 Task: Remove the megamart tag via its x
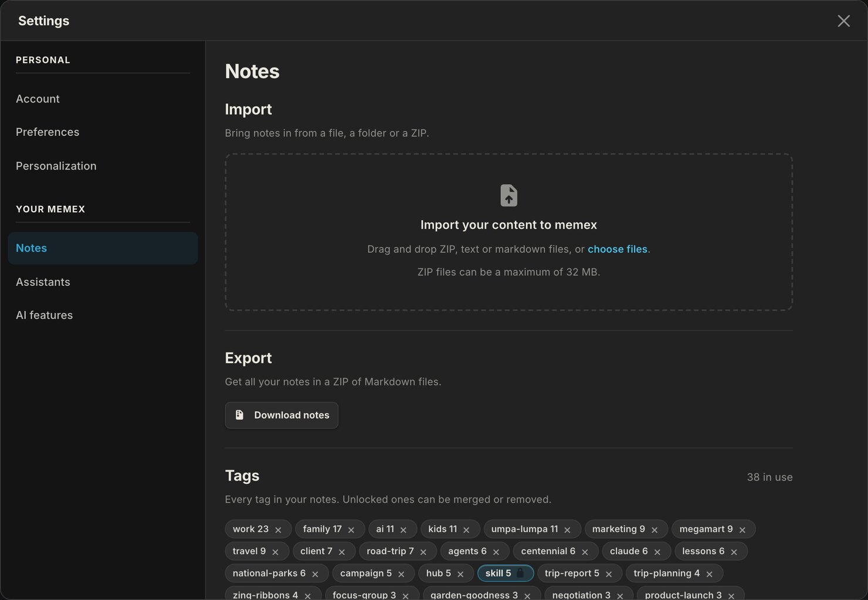(x=742, y=530)
